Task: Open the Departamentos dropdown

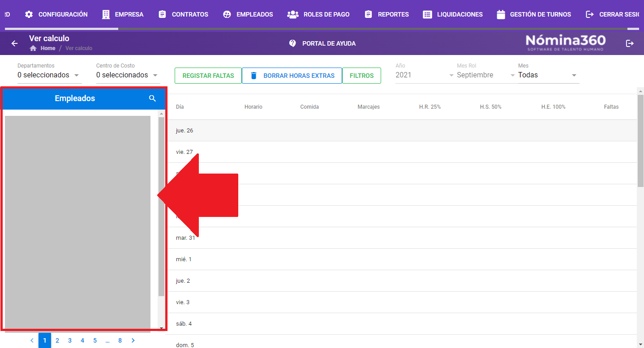Action: point(49,75)
